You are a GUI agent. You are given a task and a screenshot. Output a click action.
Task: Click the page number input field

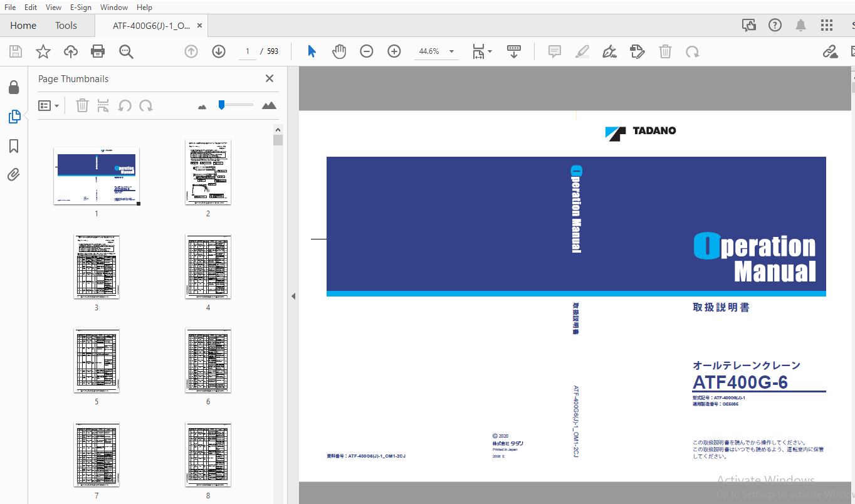248,51
